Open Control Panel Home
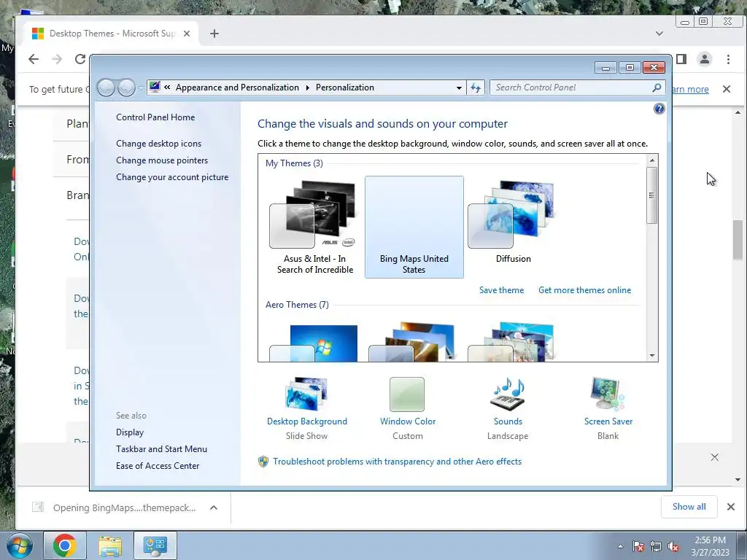 tap(155, 117)
